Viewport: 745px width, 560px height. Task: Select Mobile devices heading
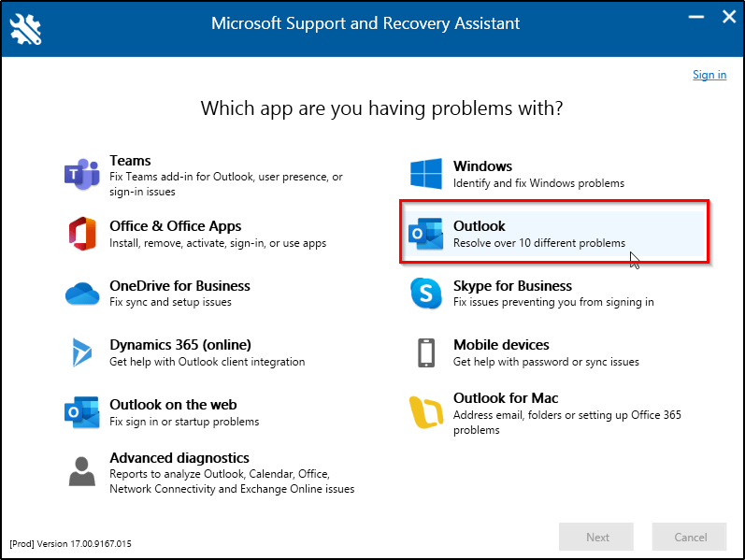point(501,345)
